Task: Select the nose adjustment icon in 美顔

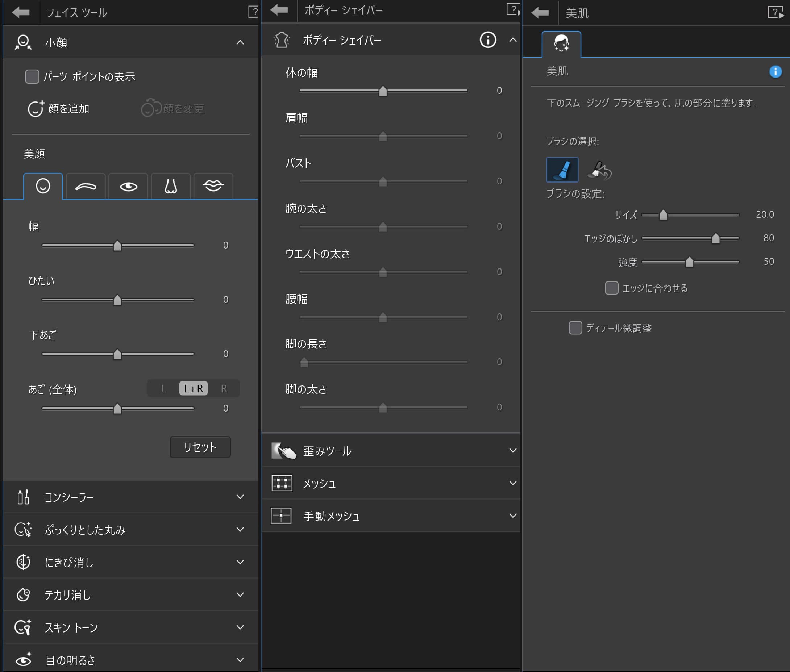Action: [171, 186]
